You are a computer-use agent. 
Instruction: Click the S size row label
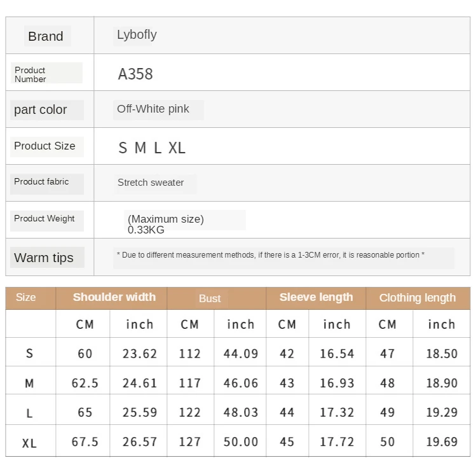pos(29,354)
